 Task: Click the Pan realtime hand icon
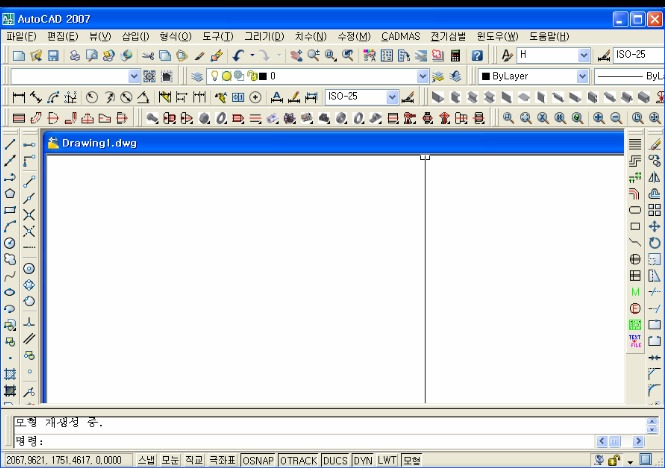tap(296, 56)
